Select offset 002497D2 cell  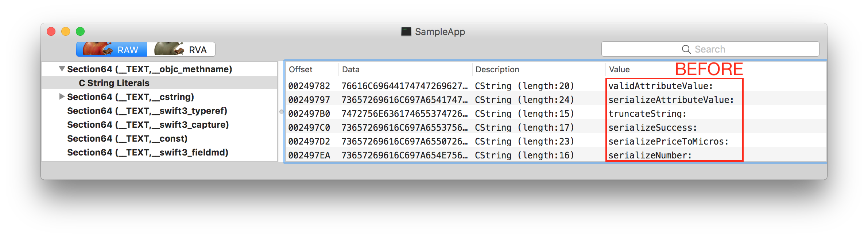pos(309,141)
